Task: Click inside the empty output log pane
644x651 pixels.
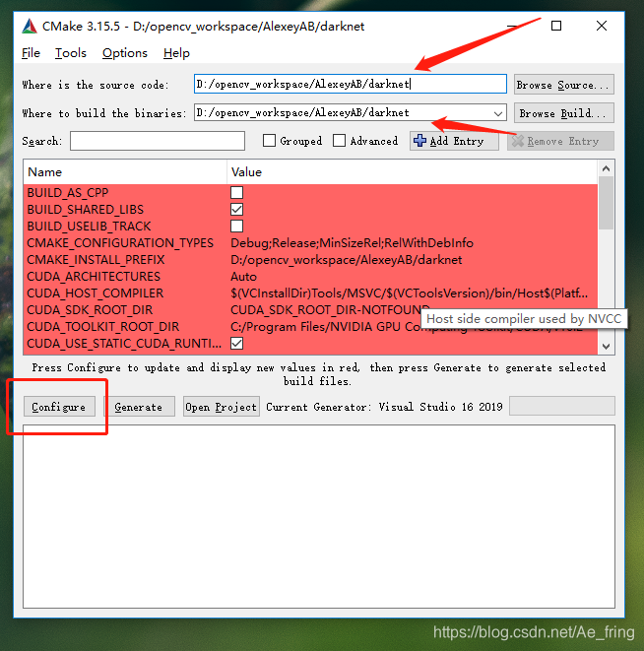Action: (318, 516)
